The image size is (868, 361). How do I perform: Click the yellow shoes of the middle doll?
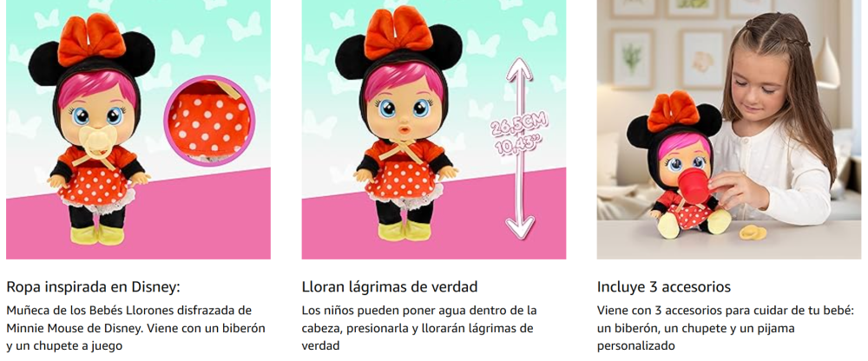403,230
